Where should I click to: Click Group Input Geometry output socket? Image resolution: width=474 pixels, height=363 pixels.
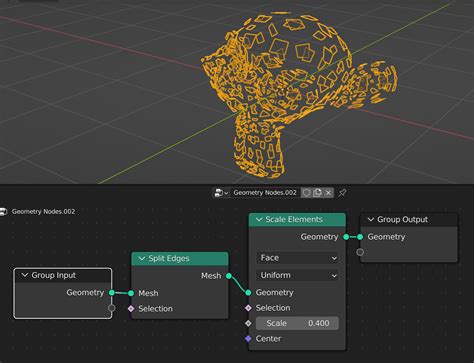112,293
